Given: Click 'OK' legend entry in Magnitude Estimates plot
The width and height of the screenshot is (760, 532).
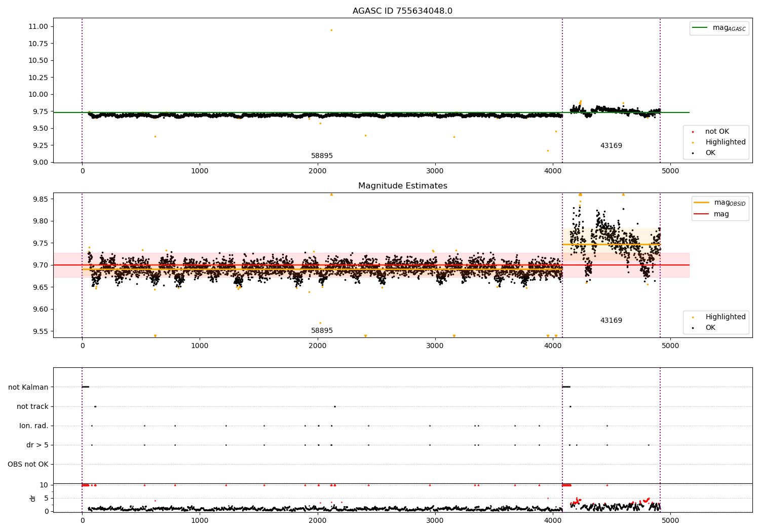Looking at the screenshot, I should 710,328.
